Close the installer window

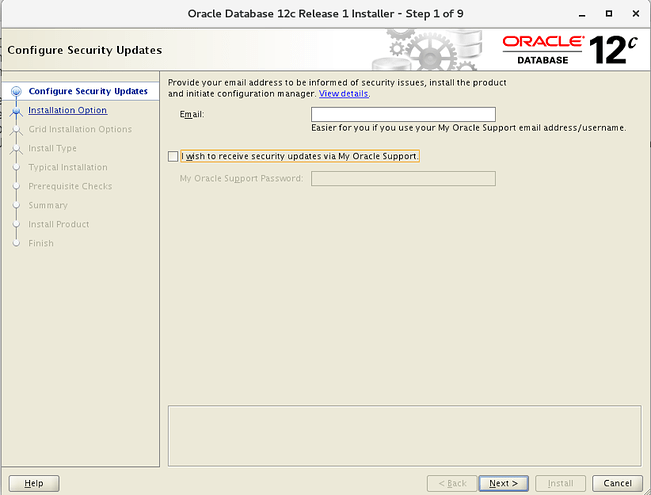pyautogui.click(x=636, y=14)
